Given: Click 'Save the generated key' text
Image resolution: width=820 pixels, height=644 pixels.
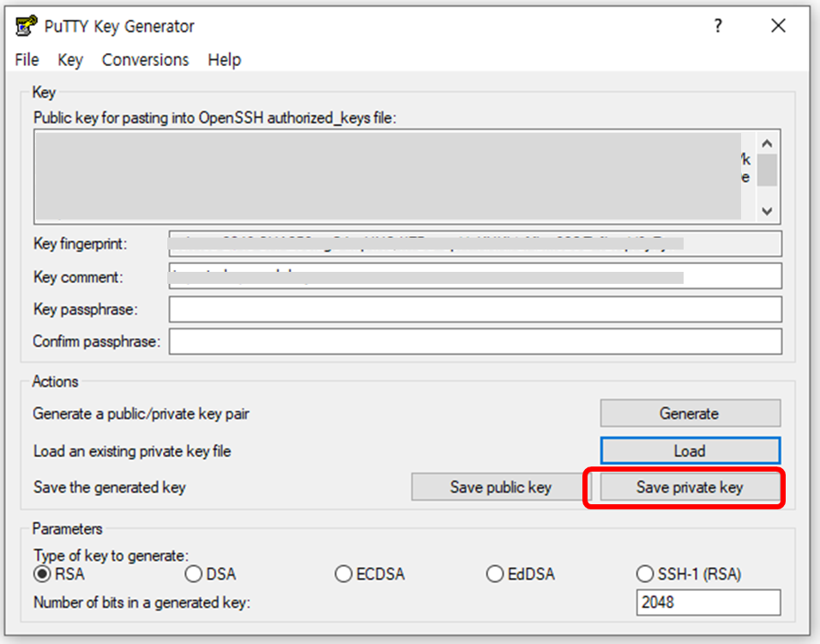Looking at the screenshot, I should click(x=109, y=487).
